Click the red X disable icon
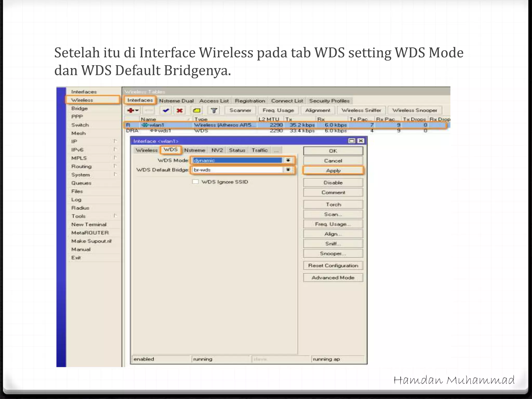This screenshot has height=399, width=532. tap(179, 110)
